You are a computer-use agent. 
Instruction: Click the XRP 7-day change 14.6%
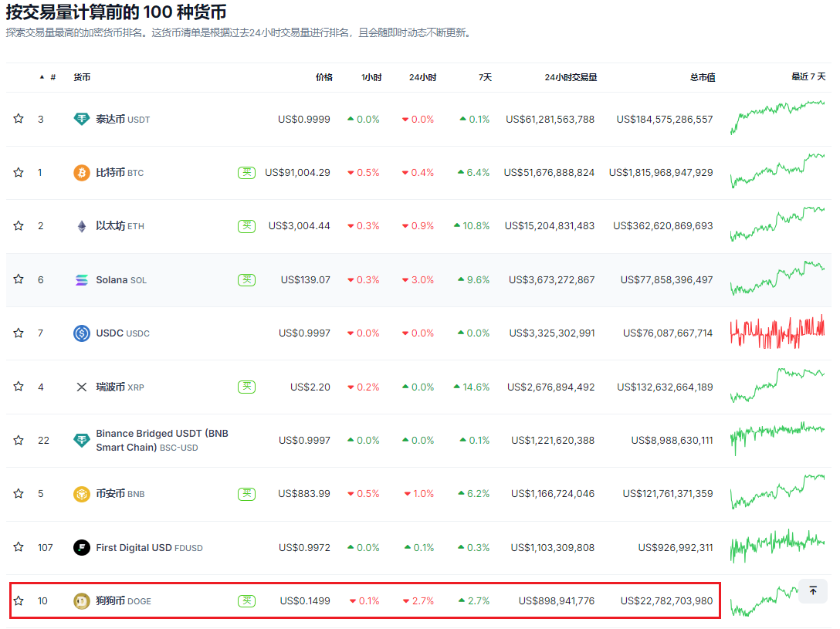(472, 387)
